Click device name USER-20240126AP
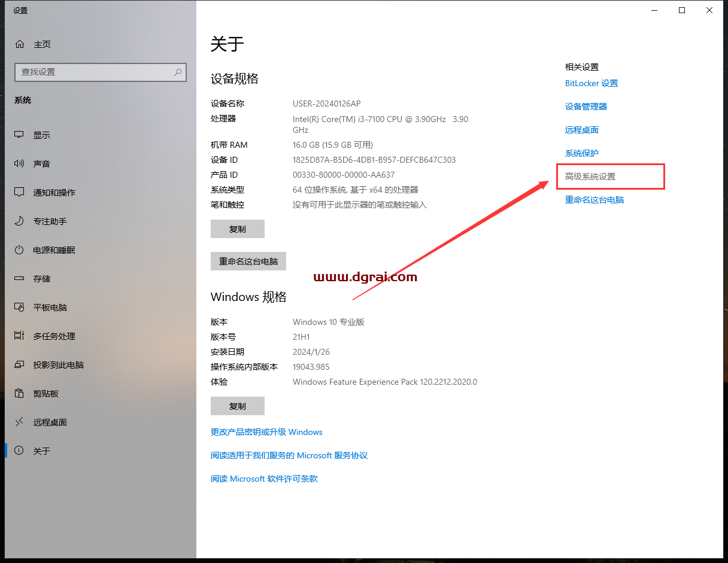728x563 pixels. [327, 104]
